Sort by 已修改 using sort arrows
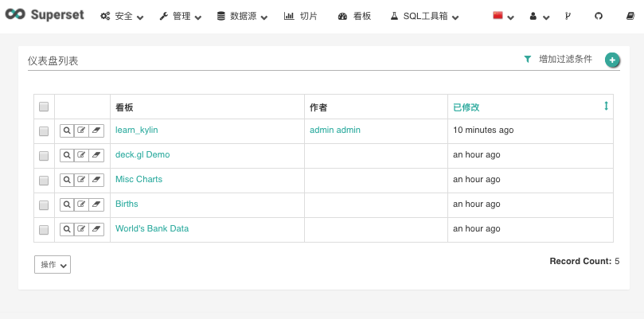The height and width of the screenshot is (319, 644). pyautogui.click(x=606, y=107)
